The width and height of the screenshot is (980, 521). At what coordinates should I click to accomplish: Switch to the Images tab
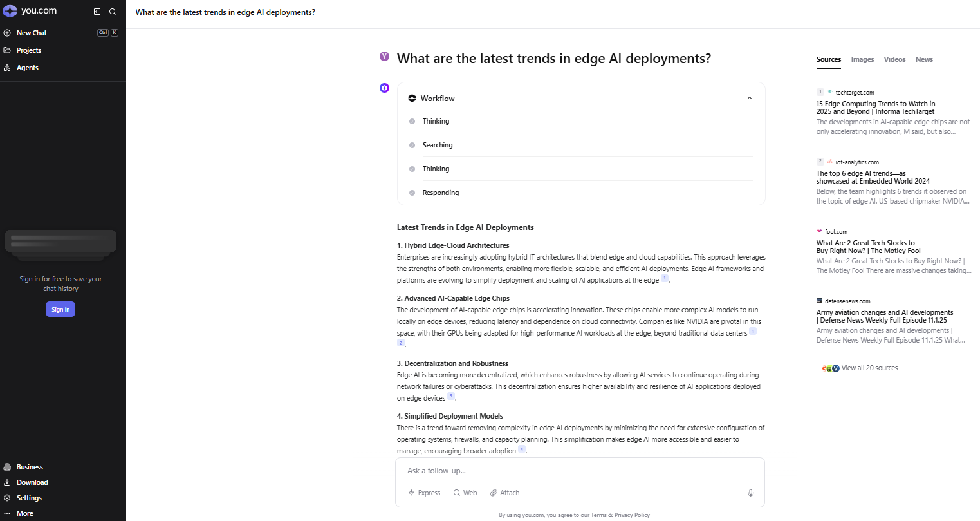[862, 59]
